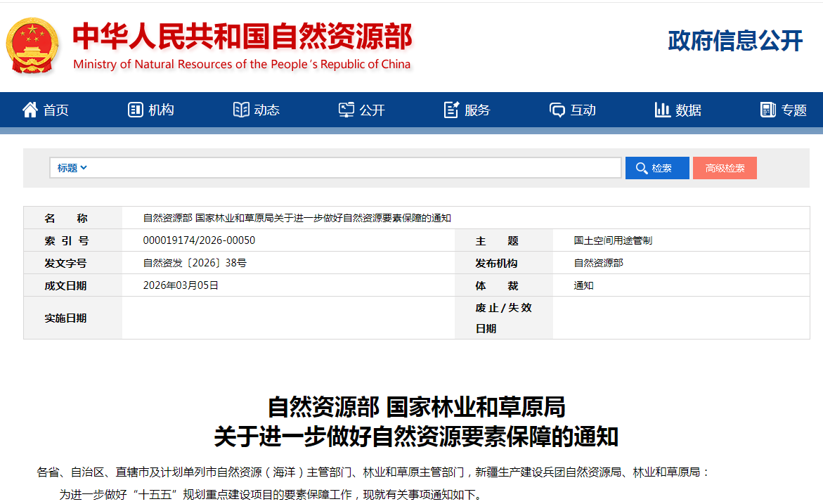Click the 互动 chat bubble icon
This screenshot has height=504, width=823.
coord(557,110)
